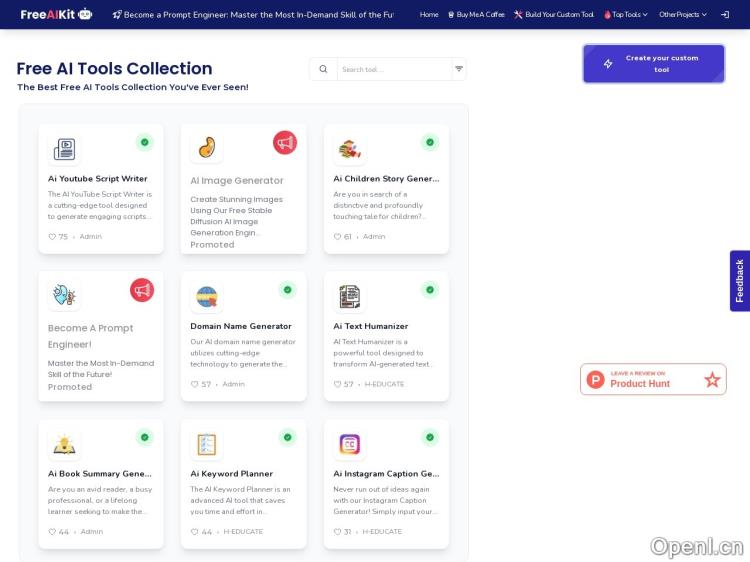Click the login arrow icon in navbar
This screenshot has width=750, height=562.
pyautogui.click(x=724, y=15)
